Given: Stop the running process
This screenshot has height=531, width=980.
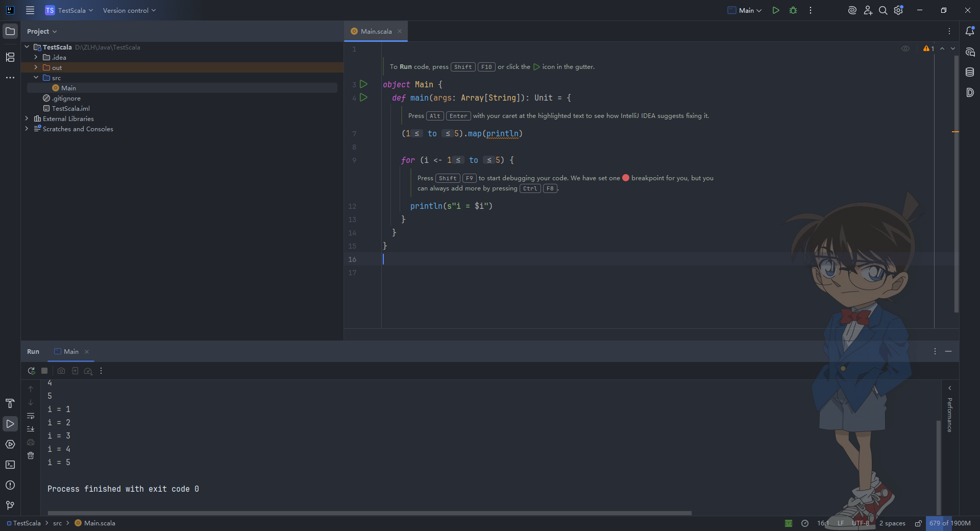Looking at the screenshot, I should click(44, 371).
